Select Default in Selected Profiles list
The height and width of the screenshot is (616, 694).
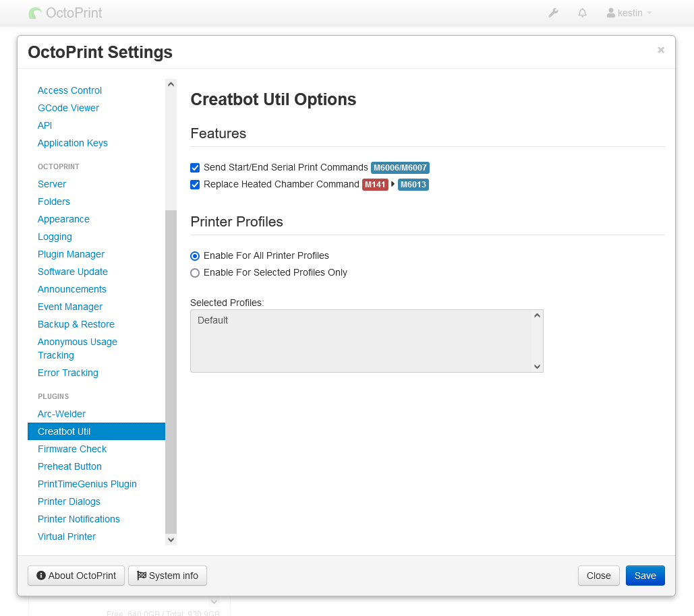213,320
